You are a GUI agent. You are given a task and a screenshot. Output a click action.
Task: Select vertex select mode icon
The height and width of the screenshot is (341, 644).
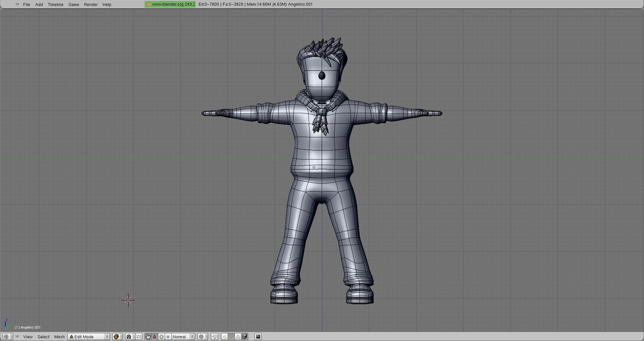pyautogui.click(x=225, y=337)
